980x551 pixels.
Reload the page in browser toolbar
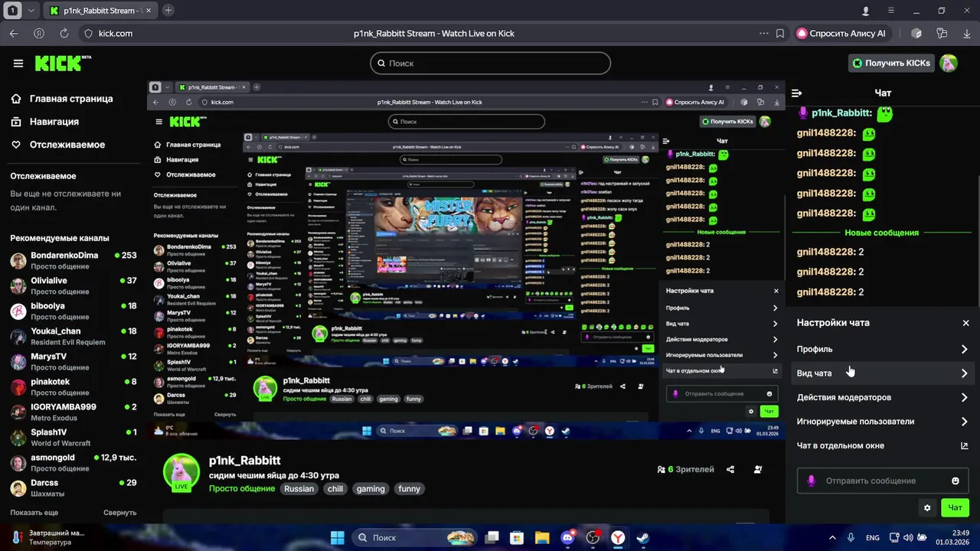[64, 34]
